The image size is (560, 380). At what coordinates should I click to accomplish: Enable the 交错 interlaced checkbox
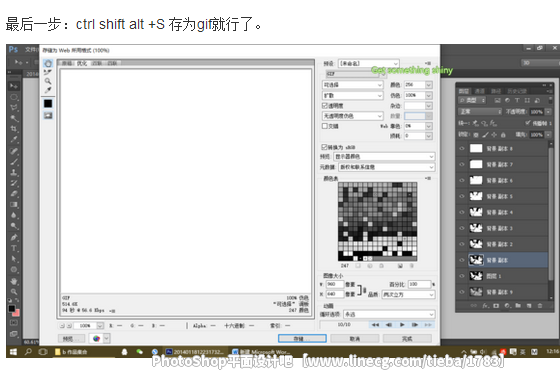pos(325,126)
